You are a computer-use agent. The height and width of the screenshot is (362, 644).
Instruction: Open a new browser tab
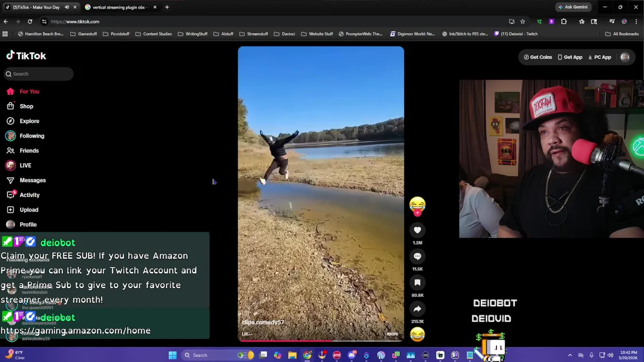tap(167, 7)
